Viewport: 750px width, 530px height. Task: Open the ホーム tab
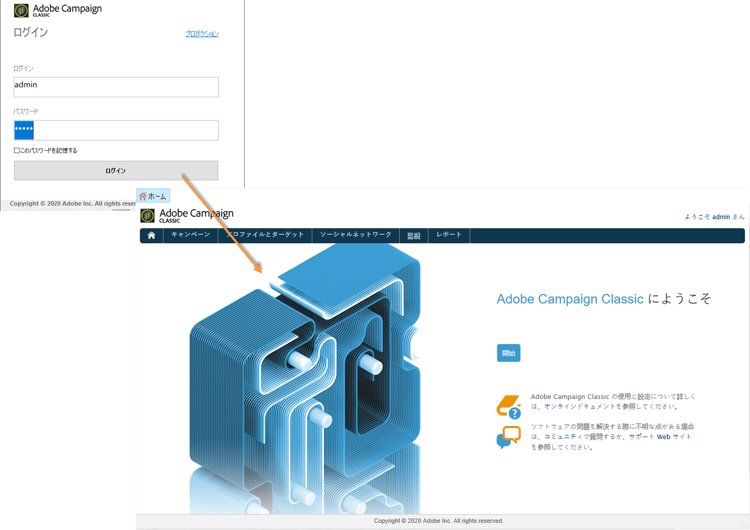tap(153, 196)
